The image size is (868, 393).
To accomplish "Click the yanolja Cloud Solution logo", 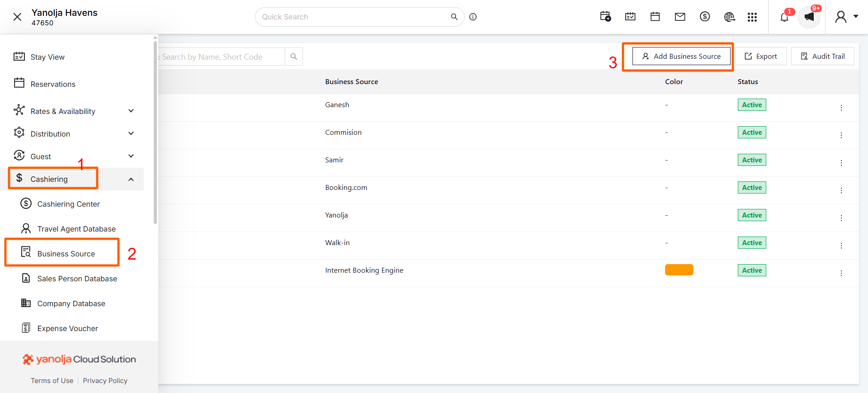I will (79, 359).
